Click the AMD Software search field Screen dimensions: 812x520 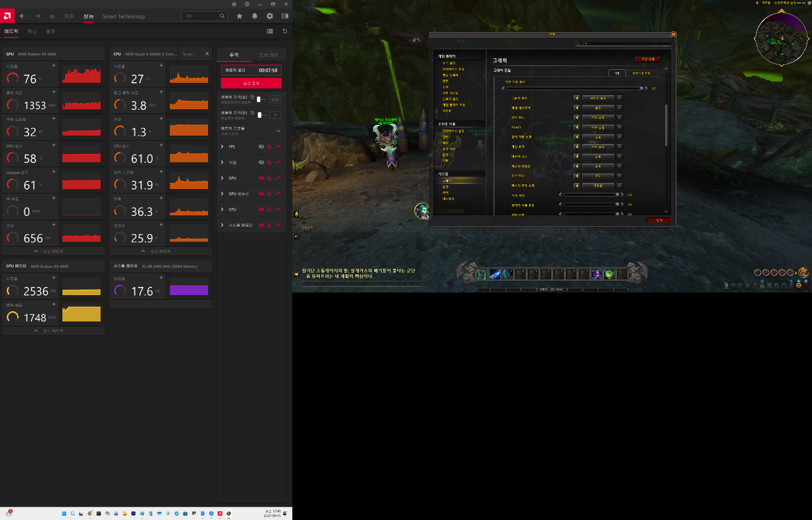(x=204, y=16)
